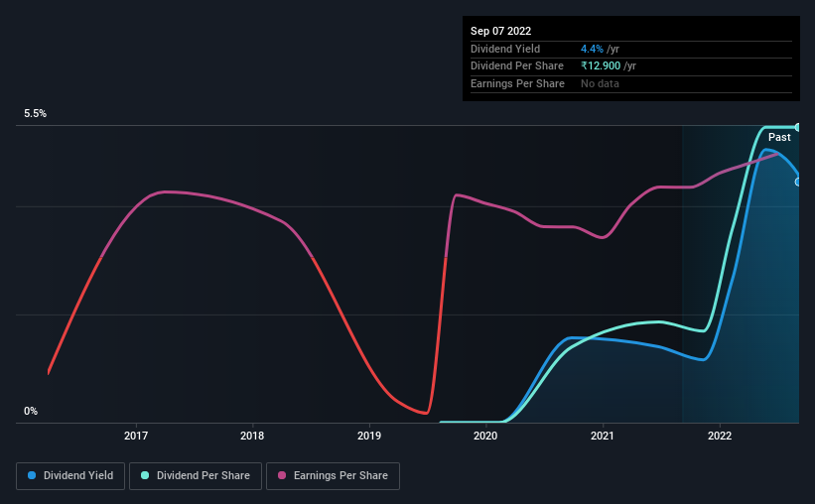Click the 'Past' label in the shaded region
Screen dimensions: 815x504
779,137
